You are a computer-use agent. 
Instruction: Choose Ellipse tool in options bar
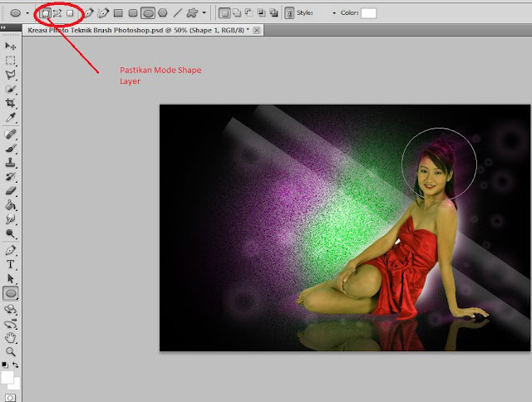point(148,13)
